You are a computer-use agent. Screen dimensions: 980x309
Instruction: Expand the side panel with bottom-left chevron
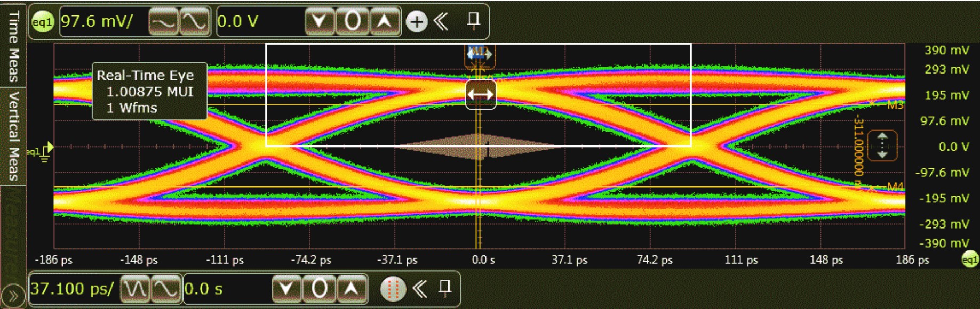pos(13,296)
